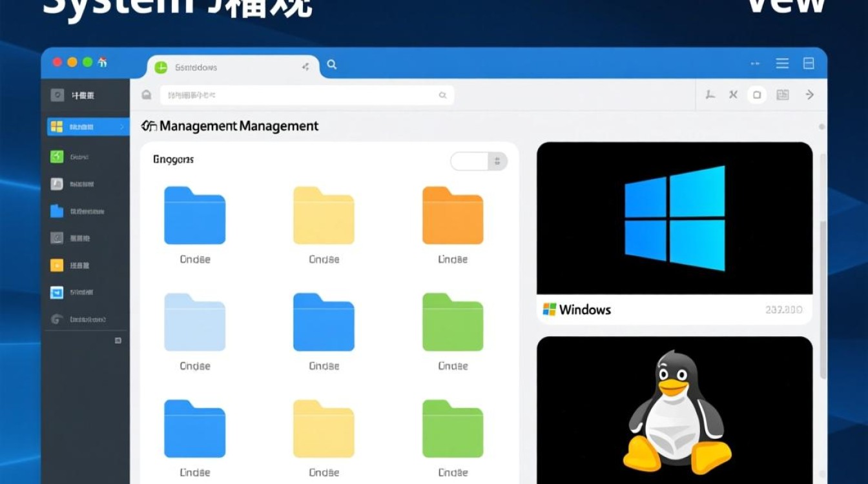Click the square home icon in the toolbar
Screen dimensions: 868x484
(x=758, y=94)
